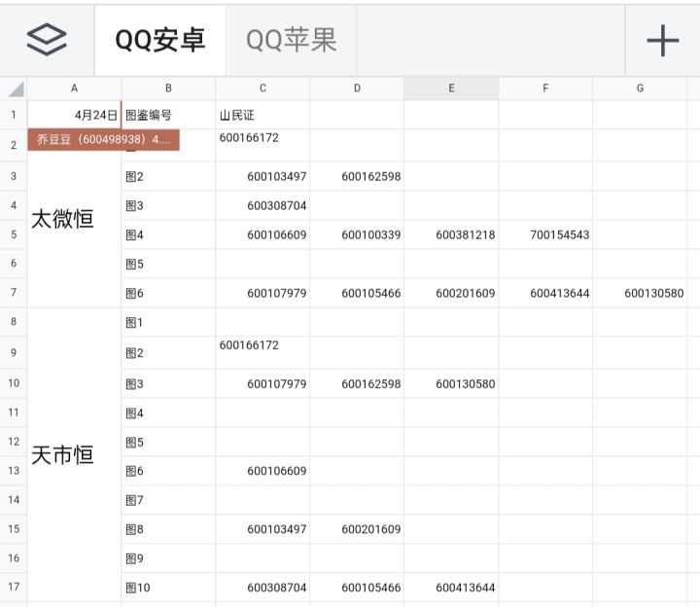Add a new sheet with plus icon
This screenshot has height=607, width=700.
(x=662, y=40)
